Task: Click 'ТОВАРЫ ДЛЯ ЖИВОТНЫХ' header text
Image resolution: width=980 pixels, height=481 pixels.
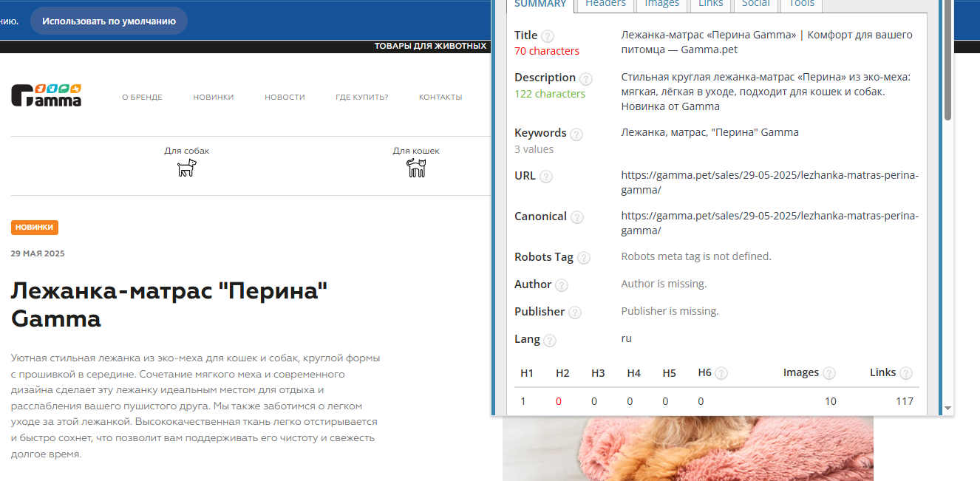Action: coord(430,46)
